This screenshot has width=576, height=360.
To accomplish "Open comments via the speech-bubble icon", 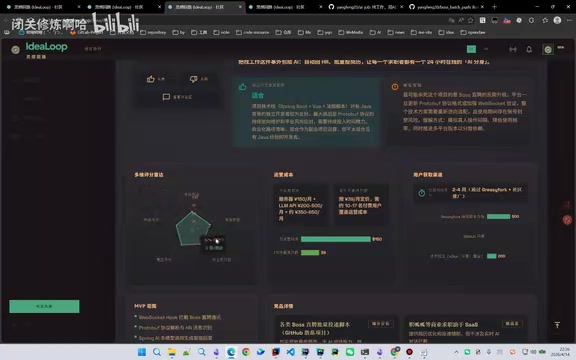I will tap(166, 97).
